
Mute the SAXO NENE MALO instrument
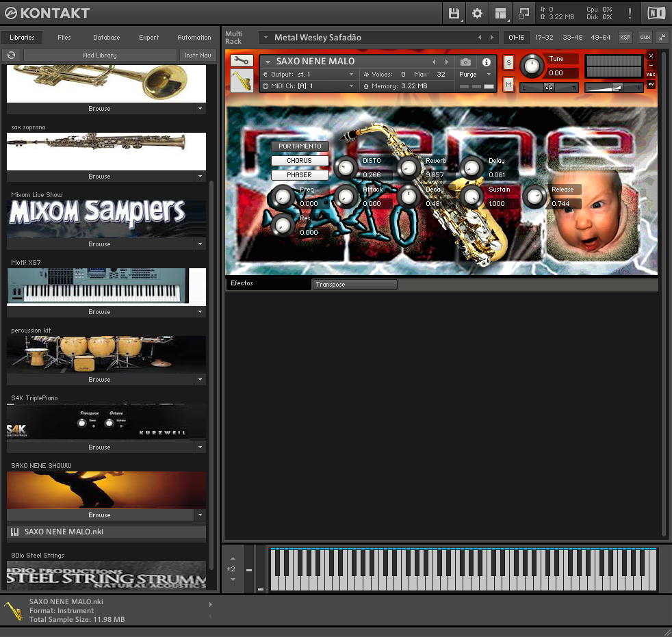(508, 84)
